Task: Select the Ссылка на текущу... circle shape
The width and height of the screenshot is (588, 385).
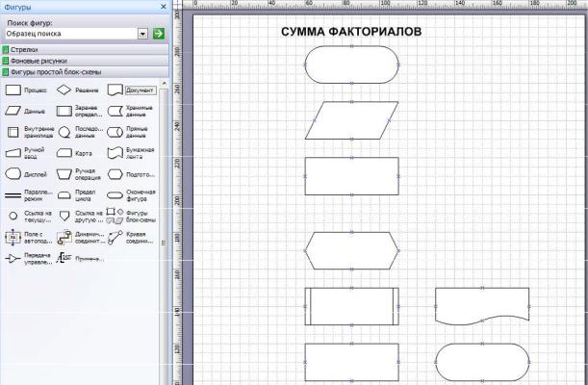Action: pos(30,217)
